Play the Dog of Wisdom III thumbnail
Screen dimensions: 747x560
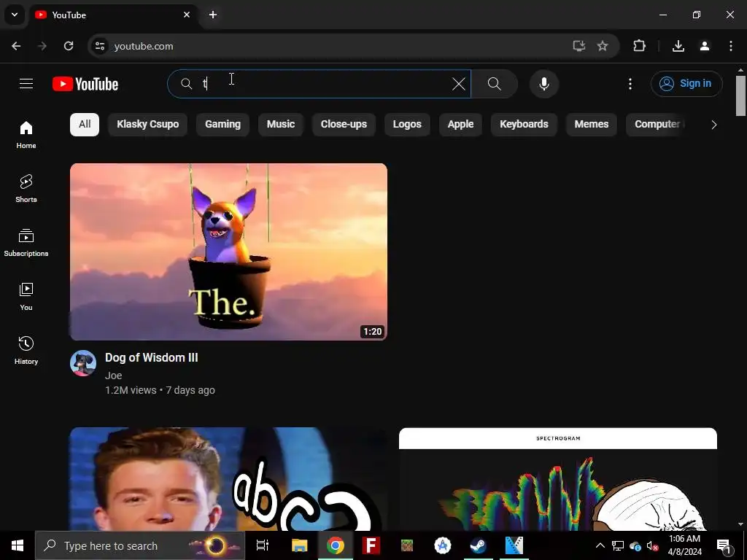pyautogui.click(x=228, y=252)
